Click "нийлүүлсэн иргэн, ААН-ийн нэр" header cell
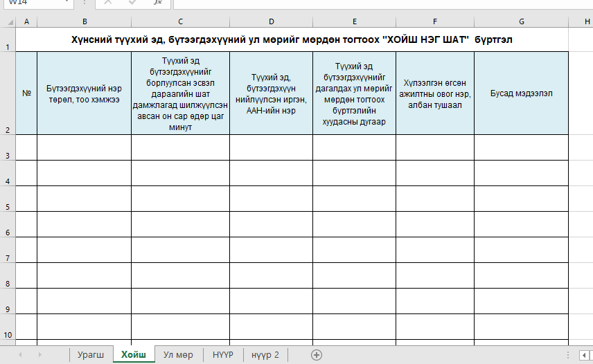593x364 pixels. (x=271, y=93)
